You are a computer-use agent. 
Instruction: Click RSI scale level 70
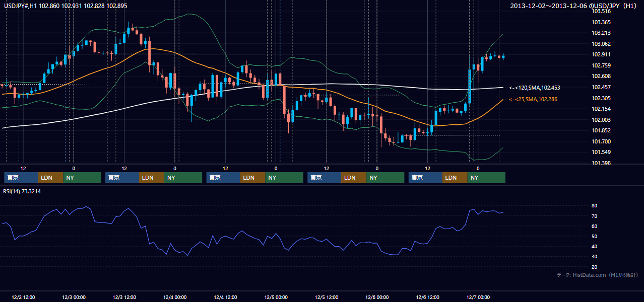pyautogui.click(x=595, y=216)
